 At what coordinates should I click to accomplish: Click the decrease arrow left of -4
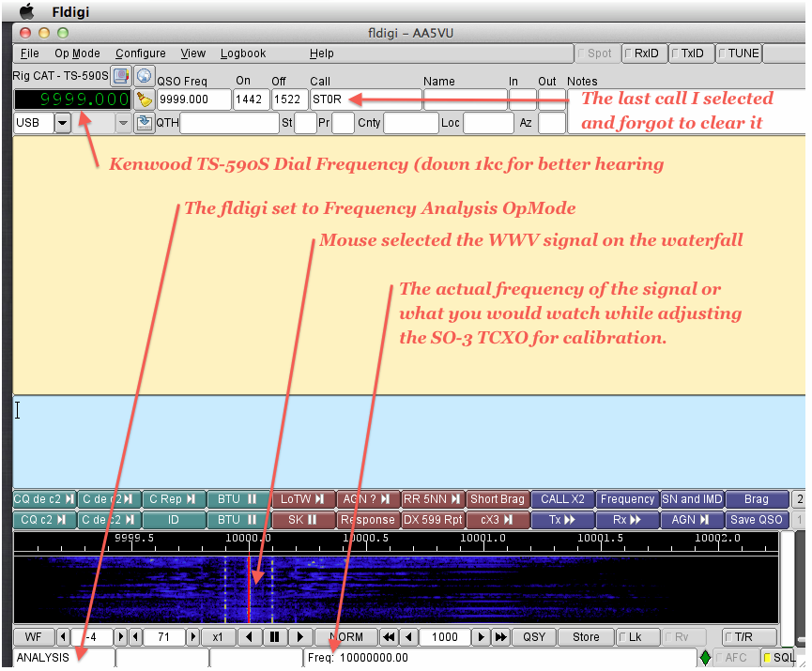click(63, 637)
